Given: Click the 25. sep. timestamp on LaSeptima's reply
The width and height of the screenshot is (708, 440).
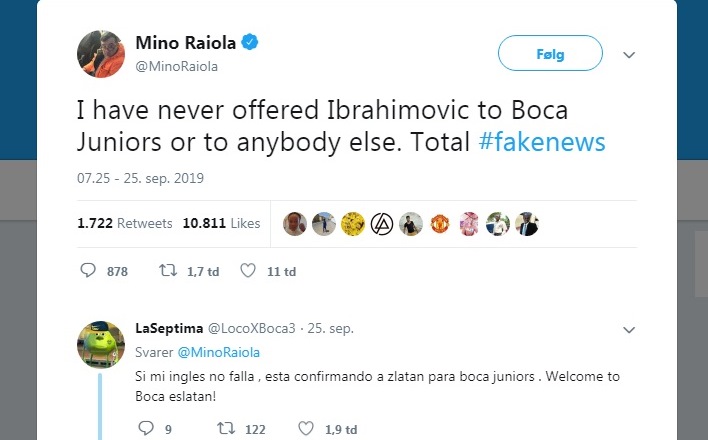Looking at the screenshot, I should point(330,328).
